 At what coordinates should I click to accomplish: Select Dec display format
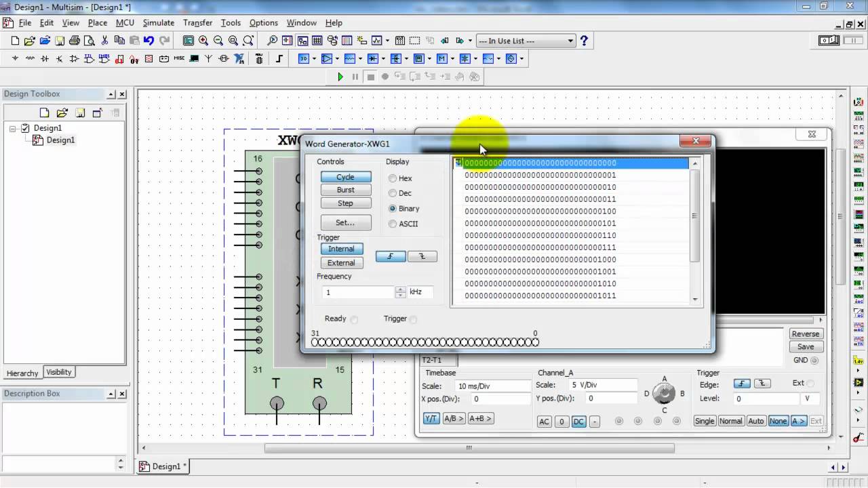tap(393, 193)
